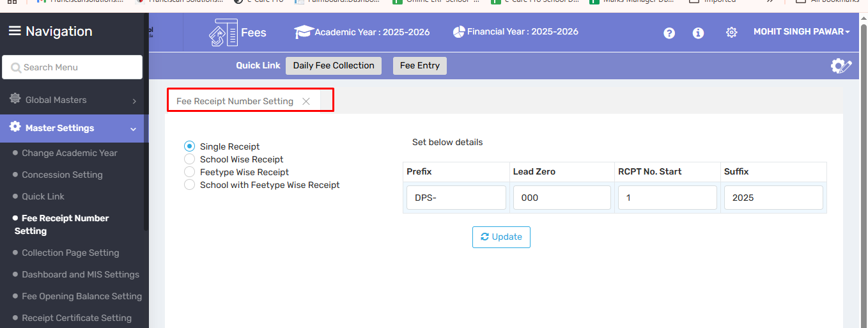Open Concession Setting menu item

[x=62, y=175]
